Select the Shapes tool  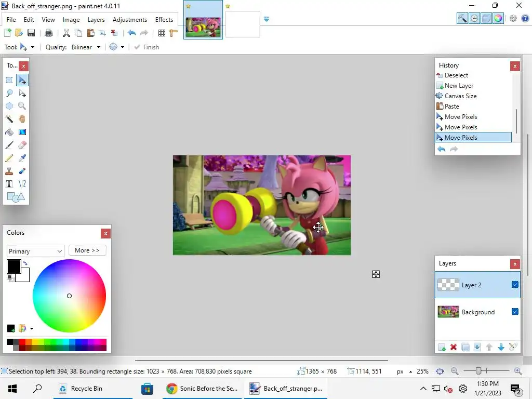[16, 197]
